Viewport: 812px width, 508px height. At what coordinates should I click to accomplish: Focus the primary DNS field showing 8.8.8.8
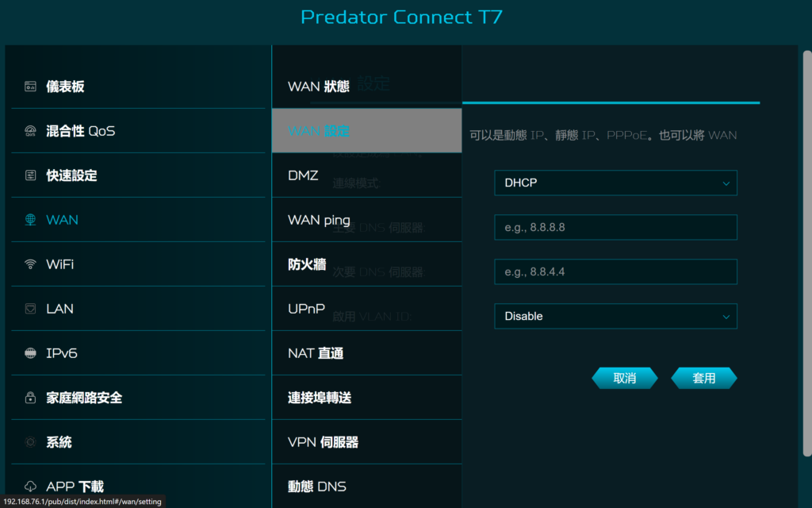(615, 227)
